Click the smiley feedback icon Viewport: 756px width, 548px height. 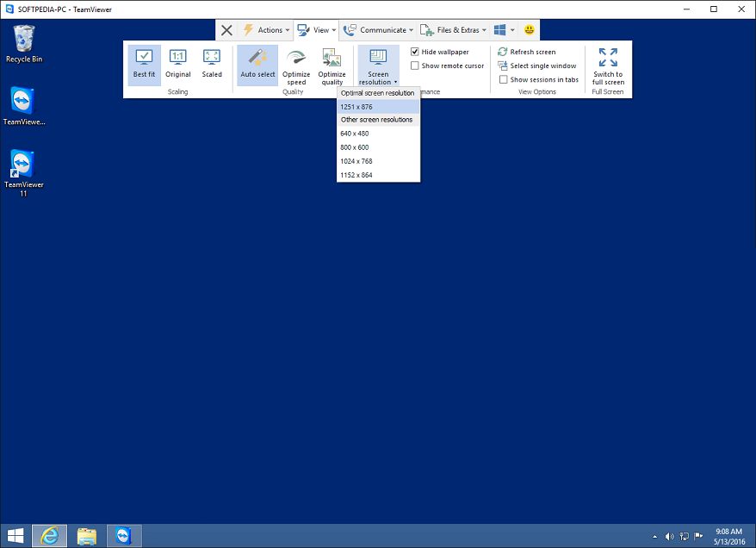coord(530,30)
